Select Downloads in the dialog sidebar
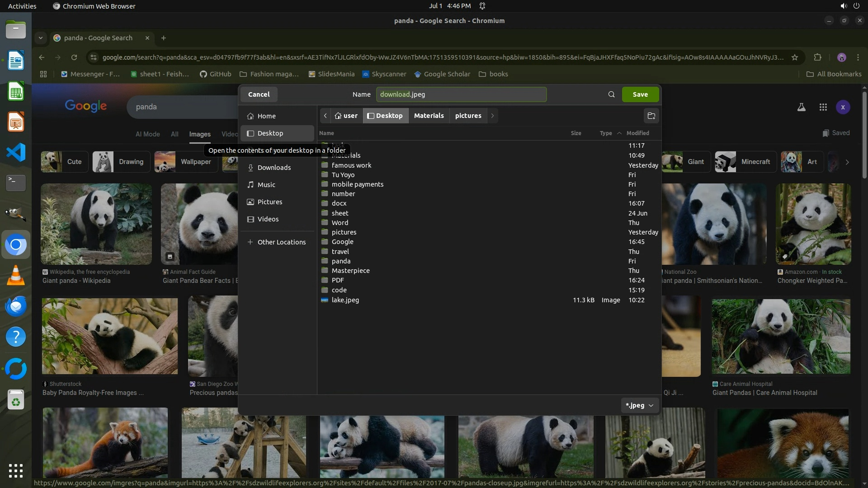The height and width of the screenshot is (488, 868). [x=274, y=168]
